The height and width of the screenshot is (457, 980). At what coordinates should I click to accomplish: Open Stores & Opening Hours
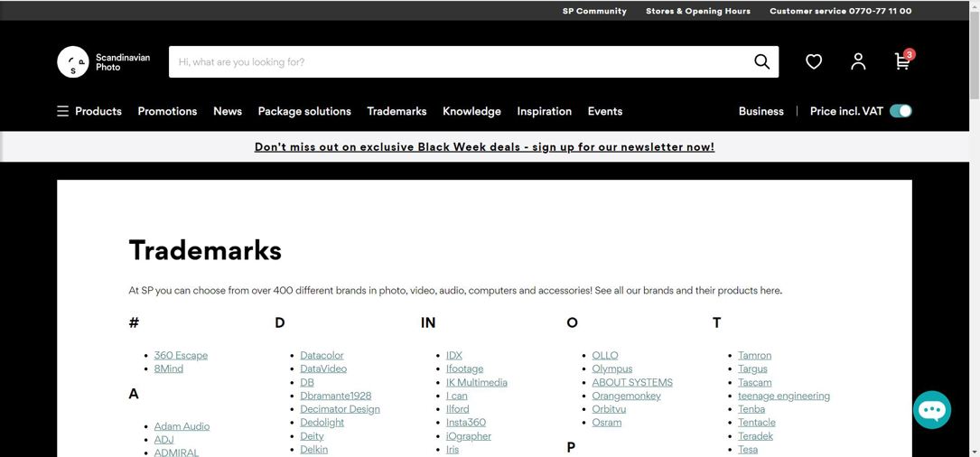coord(698,11)
